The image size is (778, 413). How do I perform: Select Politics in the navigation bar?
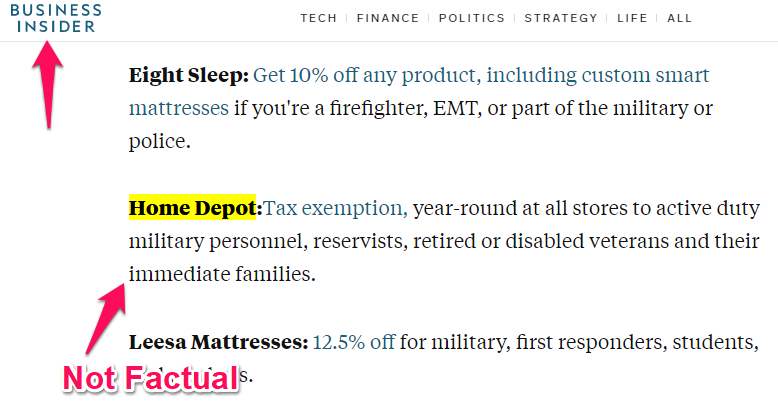[471, 18]
